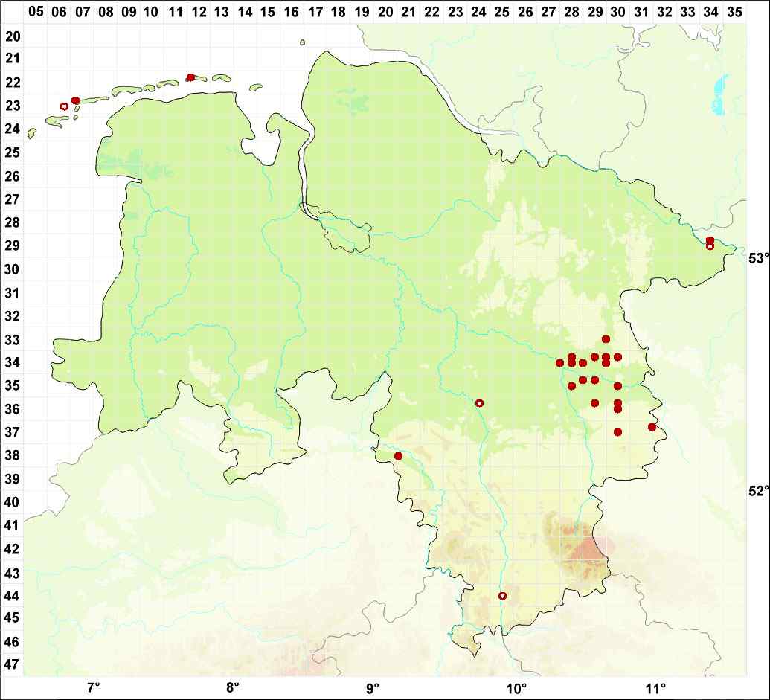Image resolution: width=770 pixels, height=700 pixels.
Task: Select the 53° latitude label
Action: click(x=758, y=257)
